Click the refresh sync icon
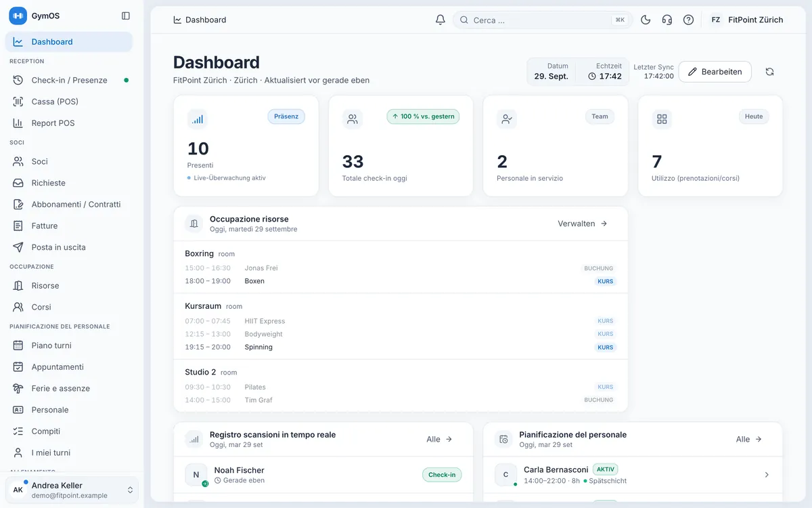Viewport: 812px width, 508px height. click(769, 72)
